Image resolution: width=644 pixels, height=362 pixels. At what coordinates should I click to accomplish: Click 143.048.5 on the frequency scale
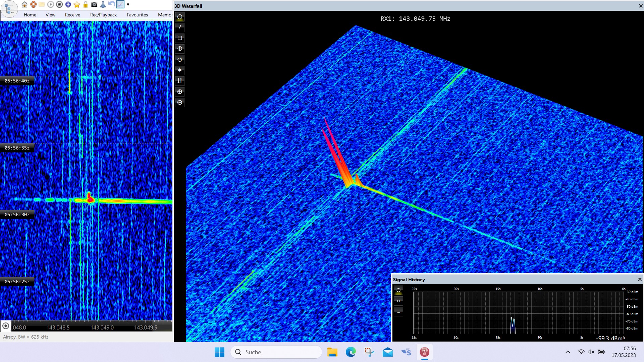(58, 327)
